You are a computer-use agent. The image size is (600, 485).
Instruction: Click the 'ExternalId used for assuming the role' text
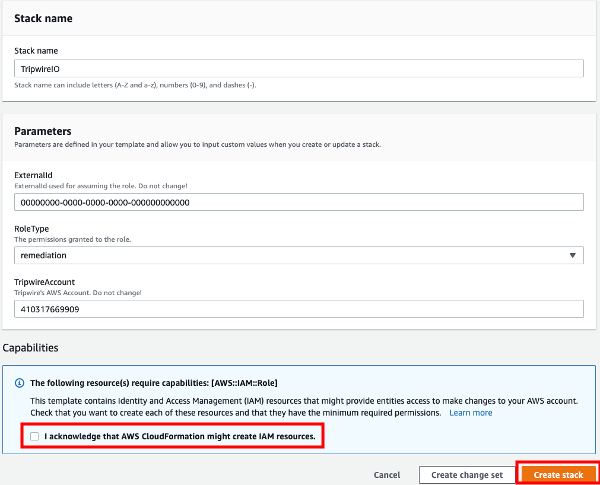click(101, 186)
